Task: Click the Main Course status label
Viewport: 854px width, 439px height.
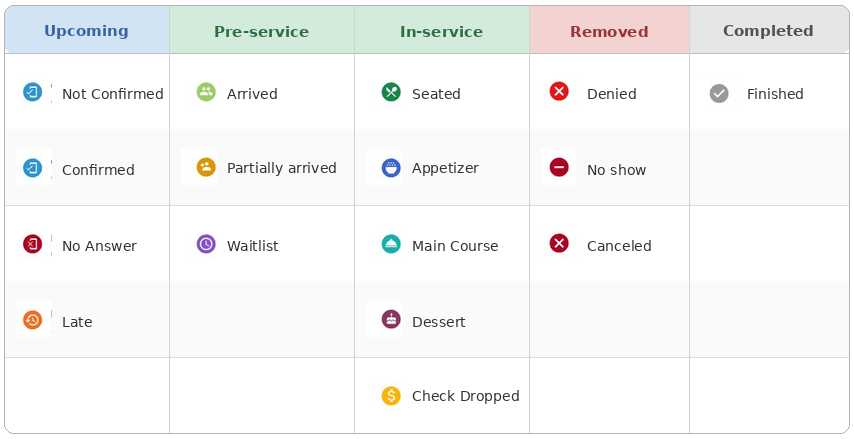Action: [455, 246]
